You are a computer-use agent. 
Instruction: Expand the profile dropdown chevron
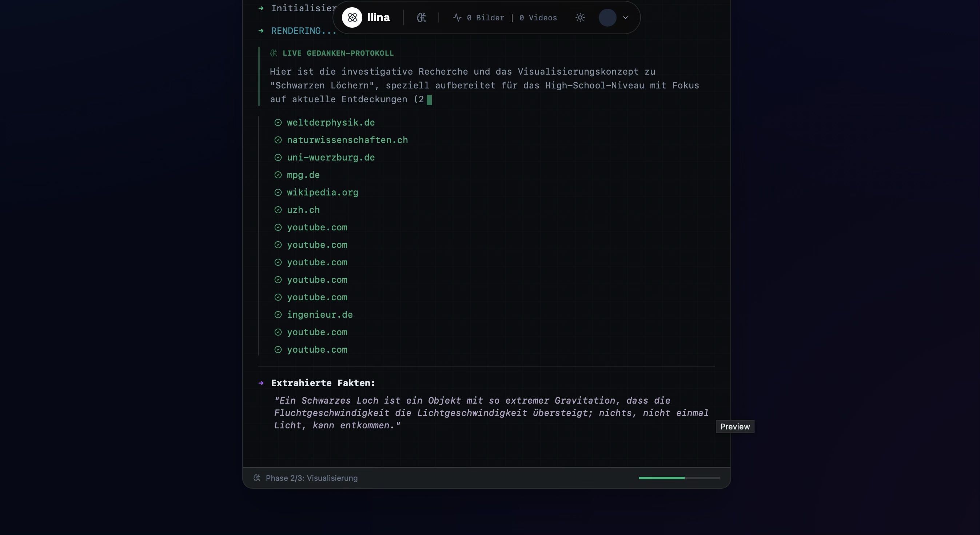[x=625, y=17]
